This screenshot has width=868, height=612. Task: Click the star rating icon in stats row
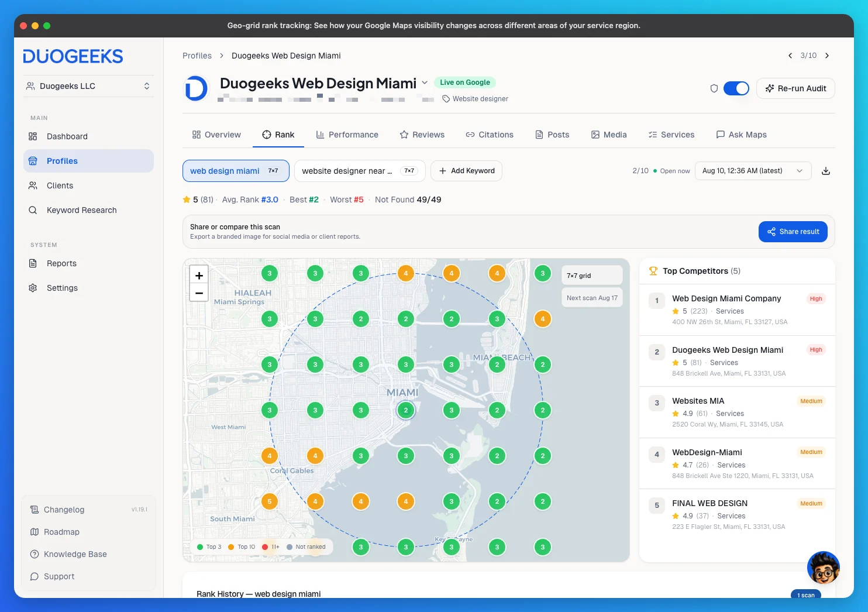tap(187, 200)
